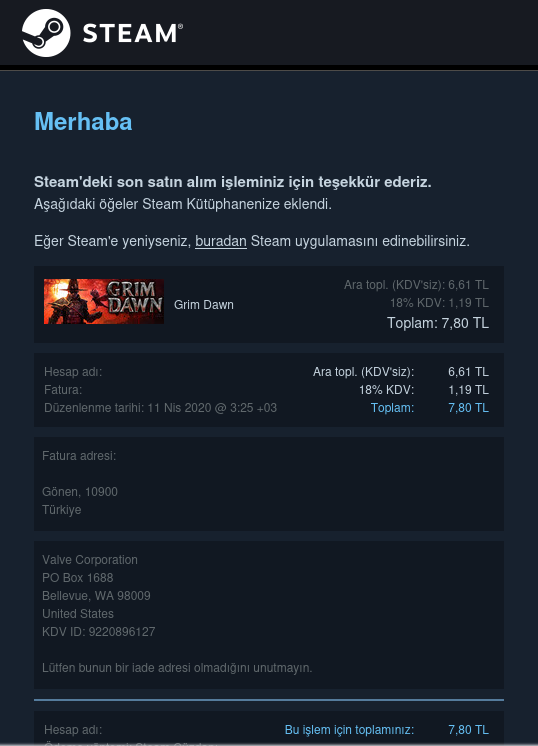Click the 'KDV ID: 9220896127' line
Image resolution: width=538 pixels, height=746 pixels.
tap(98, 632)
